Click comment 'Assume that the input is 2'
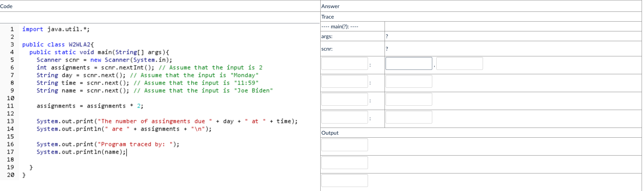 [x=210, y=67]
